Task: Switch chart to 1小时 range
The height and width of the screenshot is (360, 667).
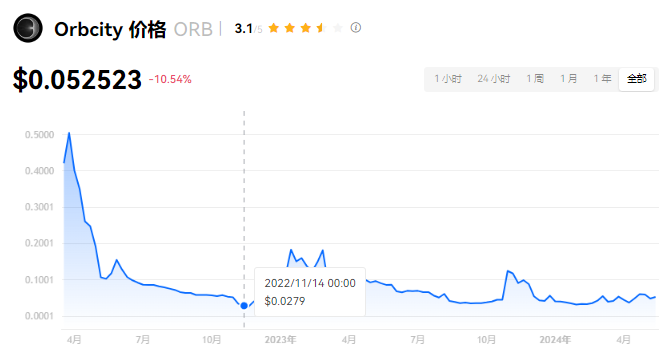Action: (x=448, y=79)
